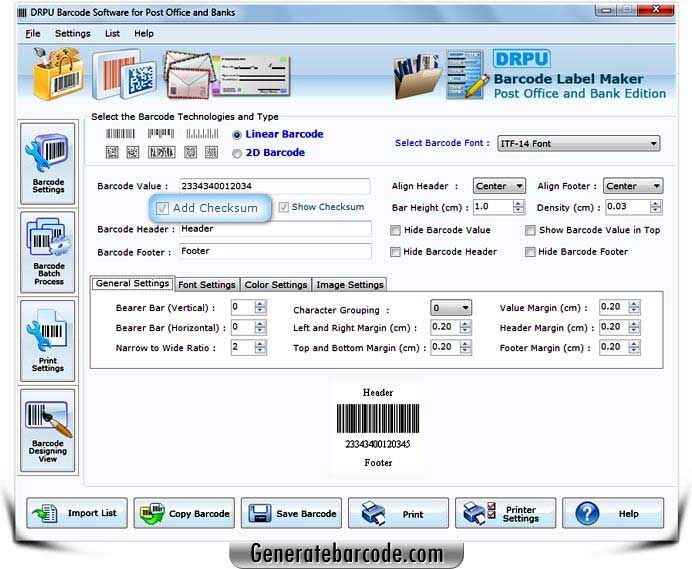Adjust Bearer Bar (Horizontal) spinner

point(260,327)
